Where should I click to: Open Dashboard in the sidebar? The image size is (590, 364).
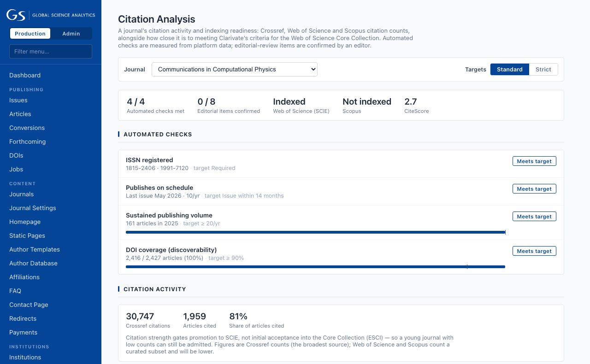[25, 75]
